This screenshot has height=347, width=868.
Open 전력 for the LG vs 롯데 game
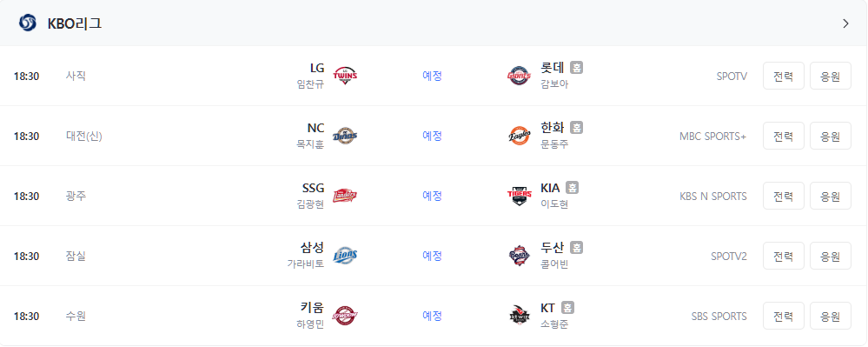(x=784, y=76)
